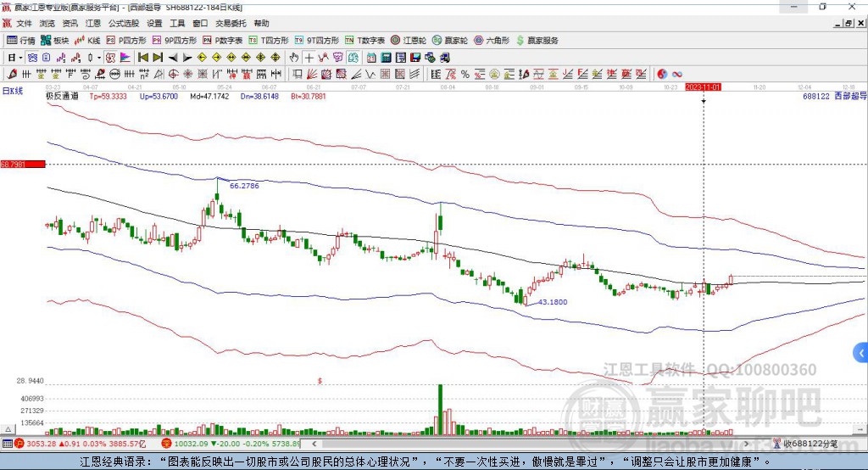
Task: Open the 9P四方形 tool
Action: (x=175, y=41)
